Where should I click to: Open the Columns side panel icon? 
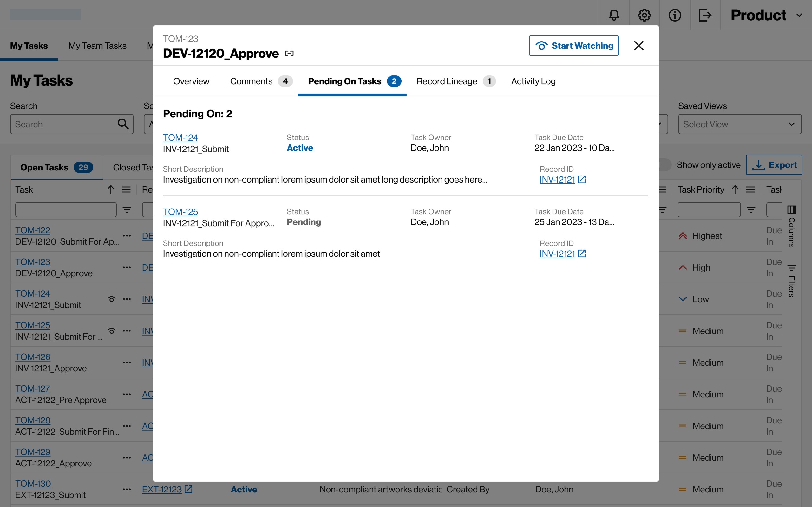click(x=791, y=209)
